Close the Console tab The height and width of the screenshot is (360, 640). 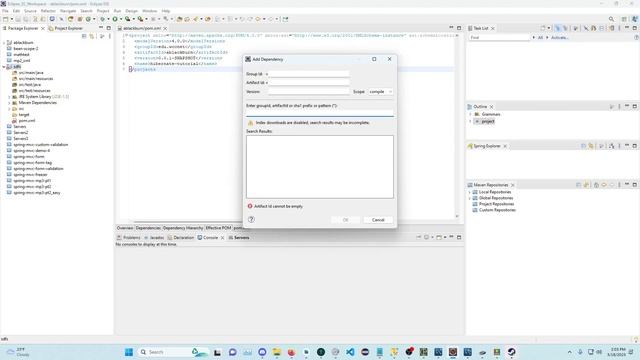222,238
